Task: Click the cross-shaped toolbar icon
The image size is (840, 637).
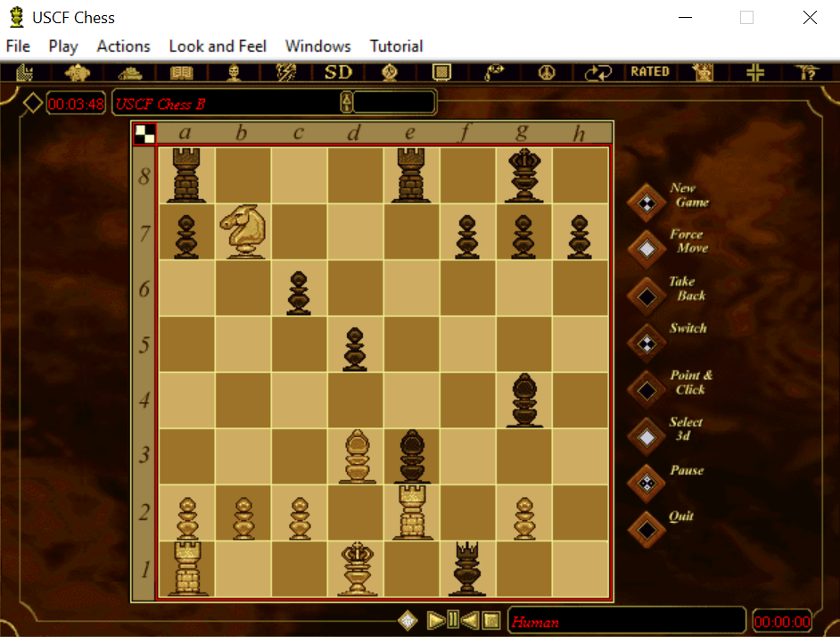Action: [754, 72]
